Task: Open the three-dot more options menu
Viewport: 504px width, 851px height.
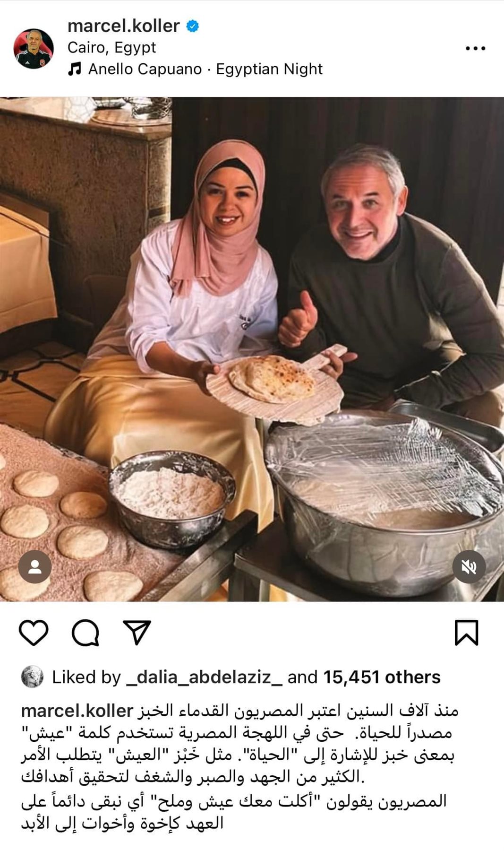Action: click(475, 48)
